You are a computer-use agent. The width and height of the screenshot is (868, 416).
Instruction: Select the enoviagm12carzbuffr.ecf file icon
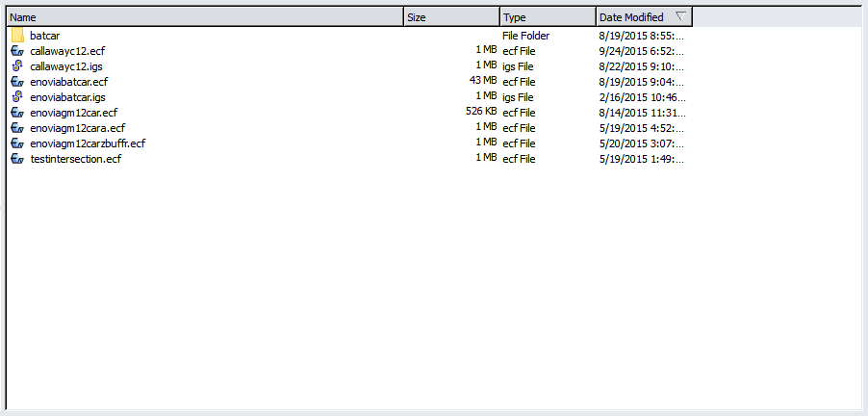coord(17,143)
